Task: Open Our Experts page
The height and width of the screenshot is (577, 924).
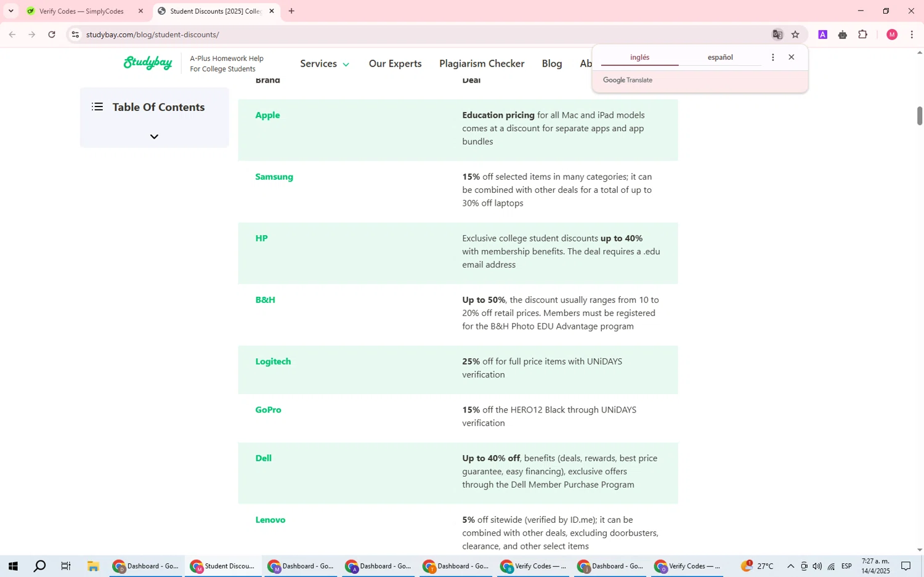Action: [395, 63]
